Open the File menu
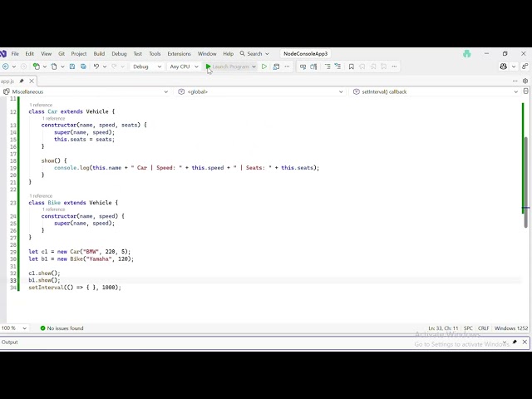The image size is (532, 399). 15,53
